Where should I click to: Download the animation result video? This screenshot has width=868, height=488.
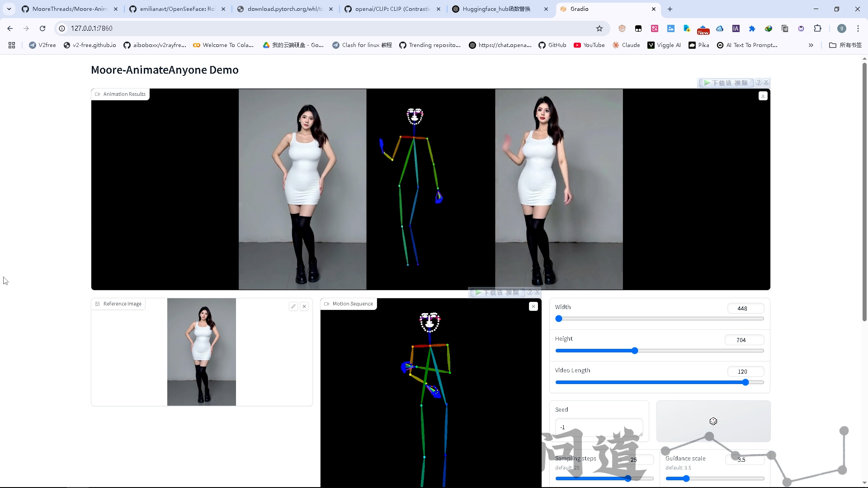763,96
